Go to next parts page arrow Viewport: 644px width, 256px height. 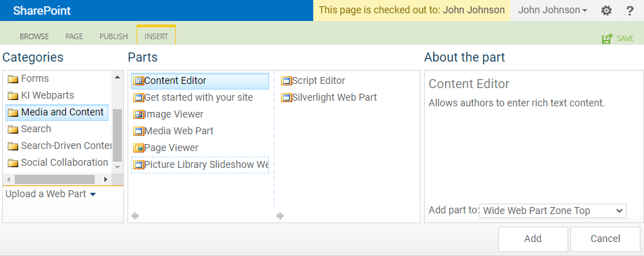pyautogui.click(x=280, y=215)
